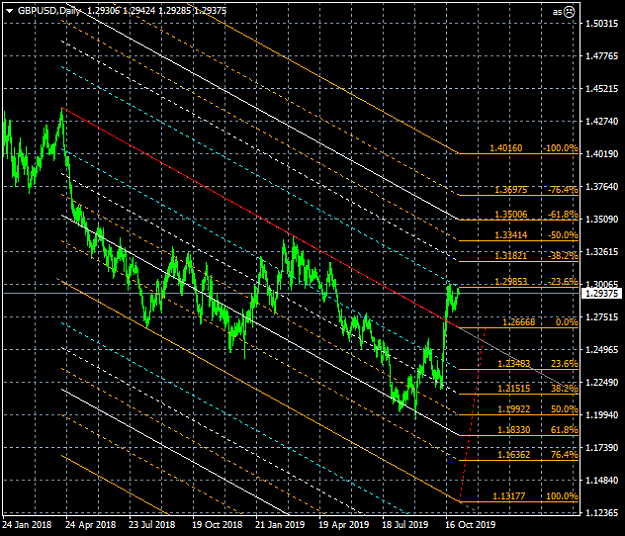
Task: Click price scale value 1.12365
Action: tap(601, 513)
